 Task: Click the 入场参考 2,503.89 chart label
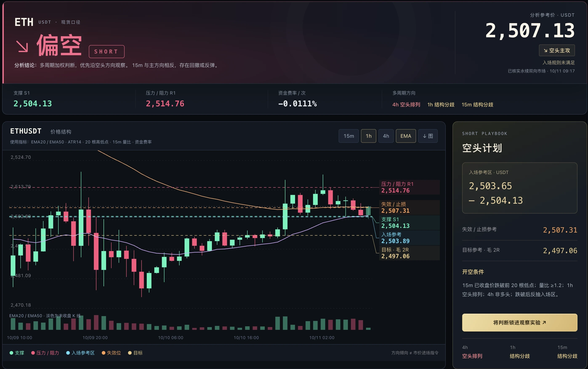pos(409,238)
